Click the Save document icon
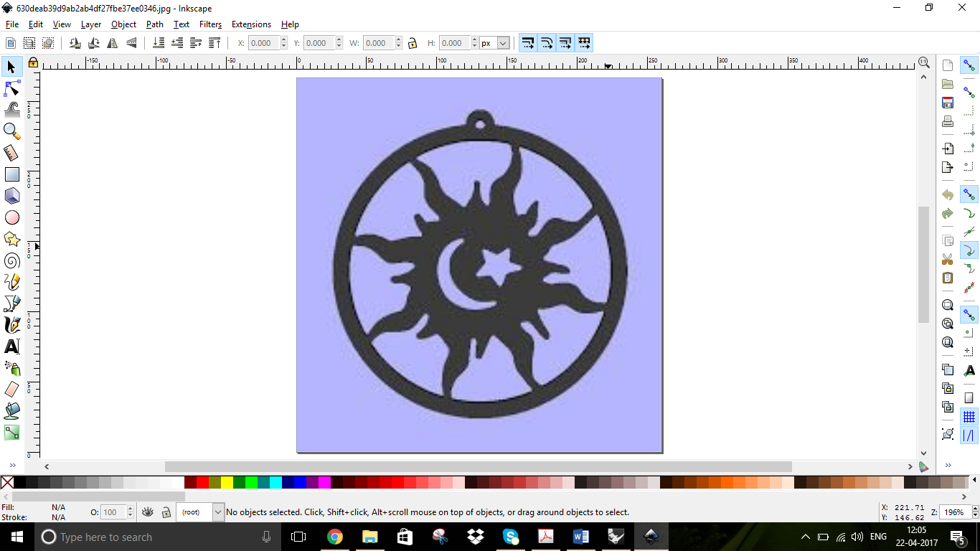 pos(948,103)
